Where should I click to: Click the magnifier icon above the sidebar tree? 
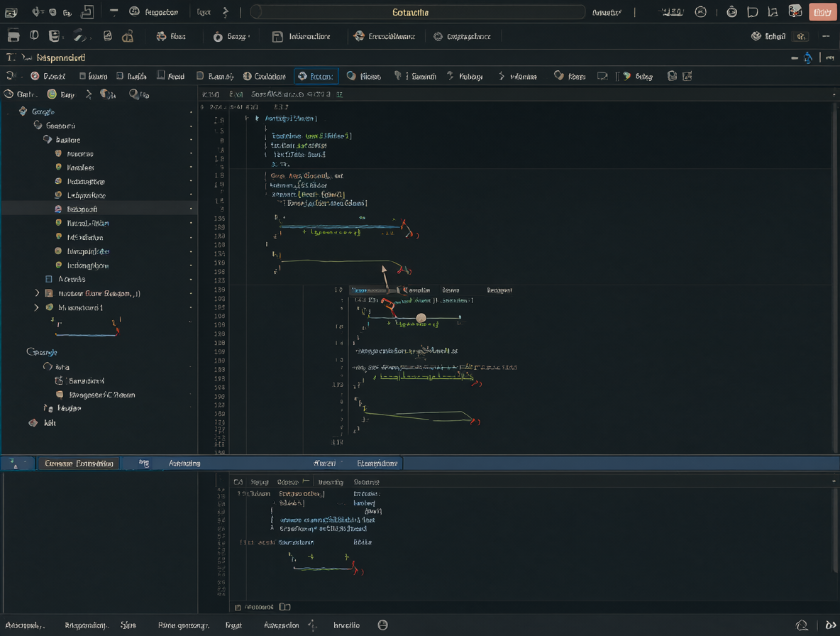134,94
